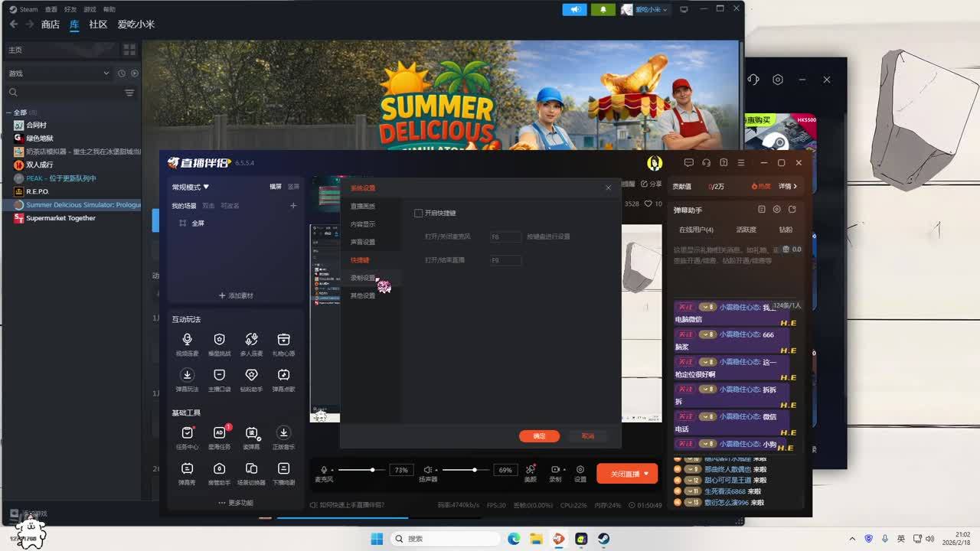Open the help question icon in 直播伴侣 title bar
The height and width of the screenshot is (551, 980).
pos(724,163)
